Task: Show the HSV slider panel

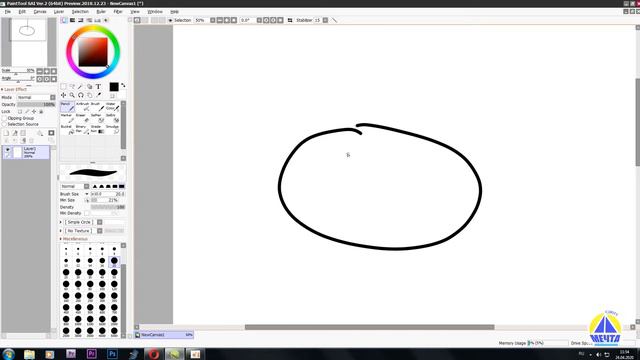Action: click(80, 20)
